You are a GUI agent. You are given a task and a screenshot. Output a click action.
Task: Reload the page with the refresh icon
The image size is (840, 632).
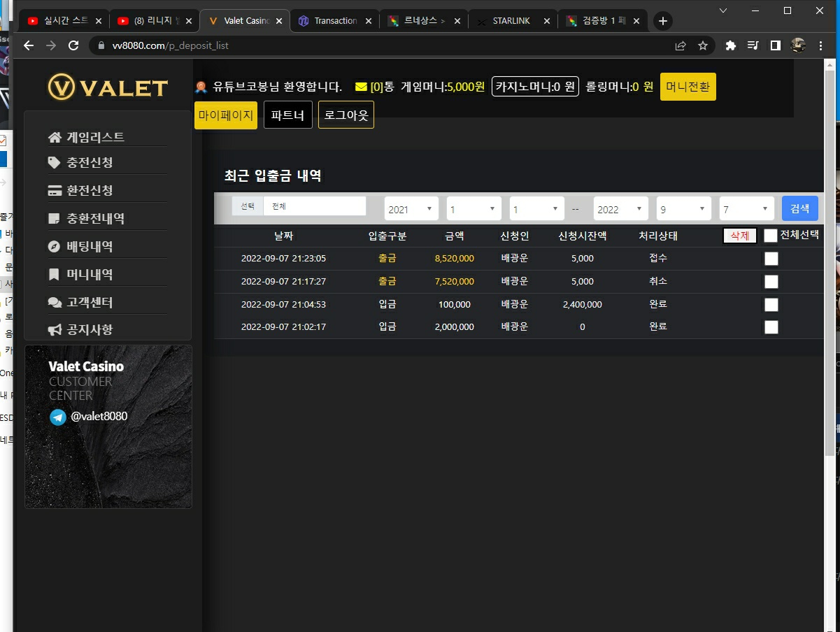73,45
